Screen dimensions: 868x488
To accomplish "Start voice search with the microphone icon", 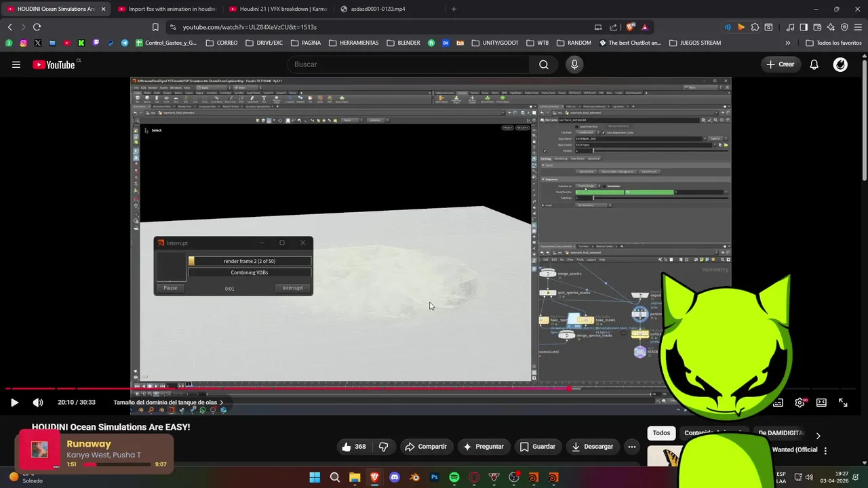I will 574,64.
